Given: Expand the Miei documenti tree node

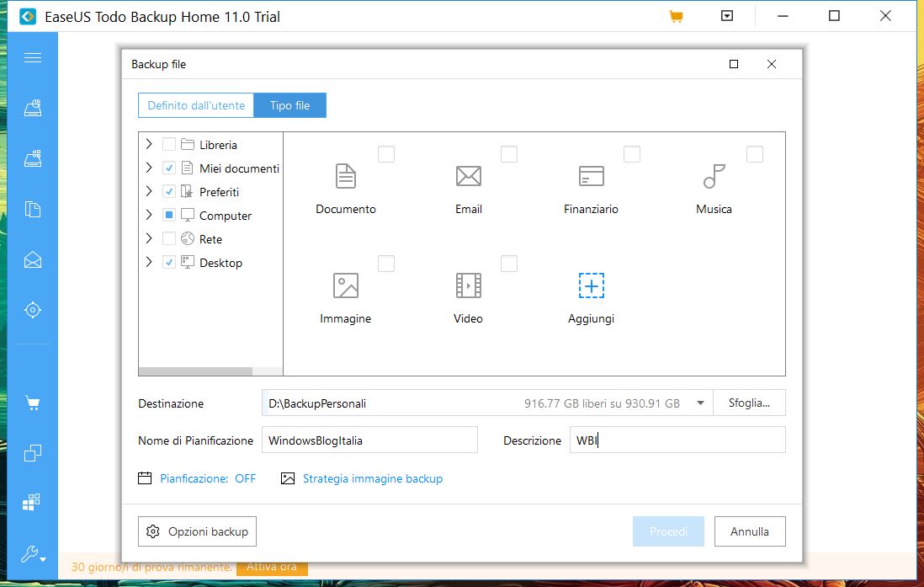Looking at the screenshot, I should (148, 168).
